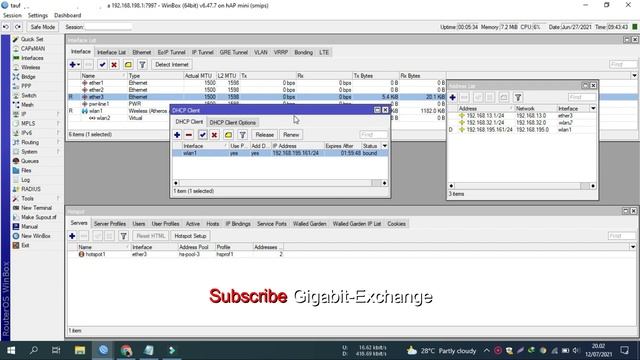Switch to DHCP Client Options tab
640x360 pixels.
233,122
